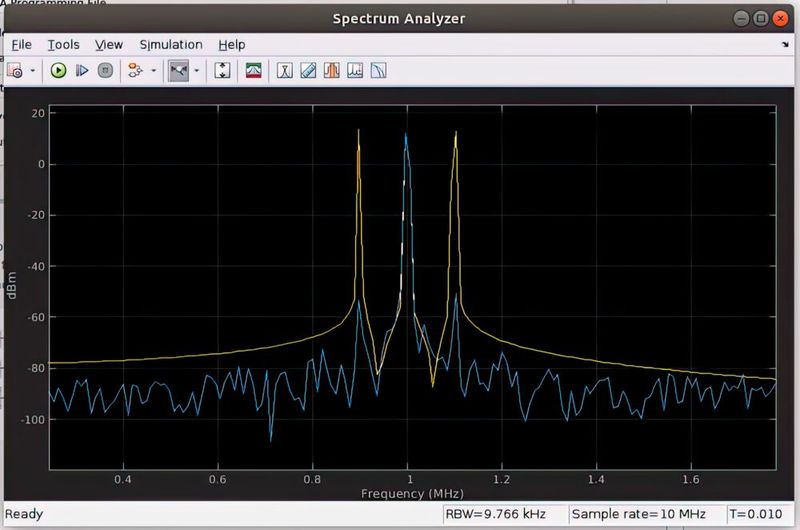Click the CCDF Measurements icon
Screen dimensions: 800x530
[378, 71]
